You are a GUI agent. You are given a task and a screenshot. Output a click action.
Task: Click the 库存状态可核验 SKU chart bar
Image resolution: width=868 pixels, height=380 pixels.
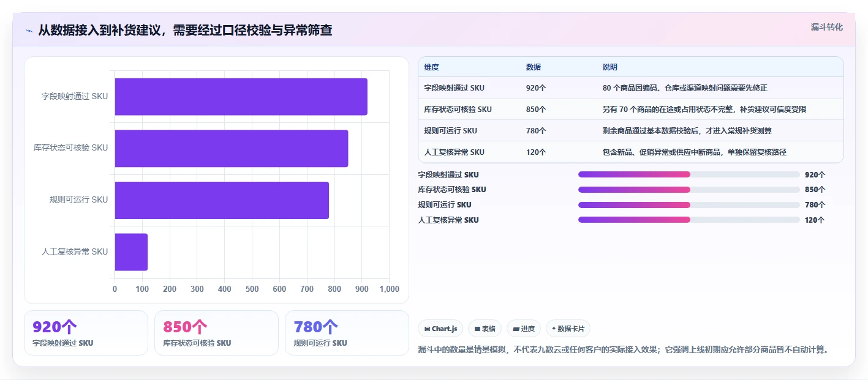click(x=232, y=148)
